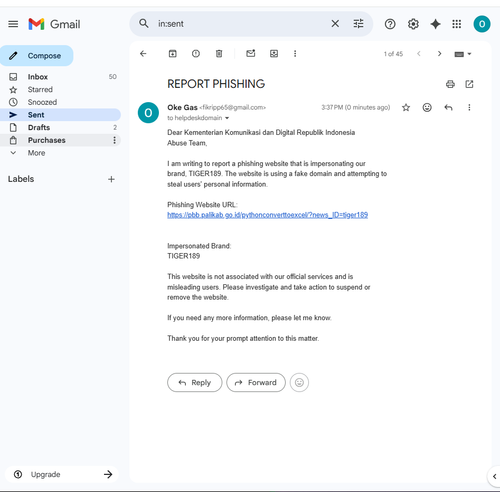Show recipient details dropdown

pos(227,118)
